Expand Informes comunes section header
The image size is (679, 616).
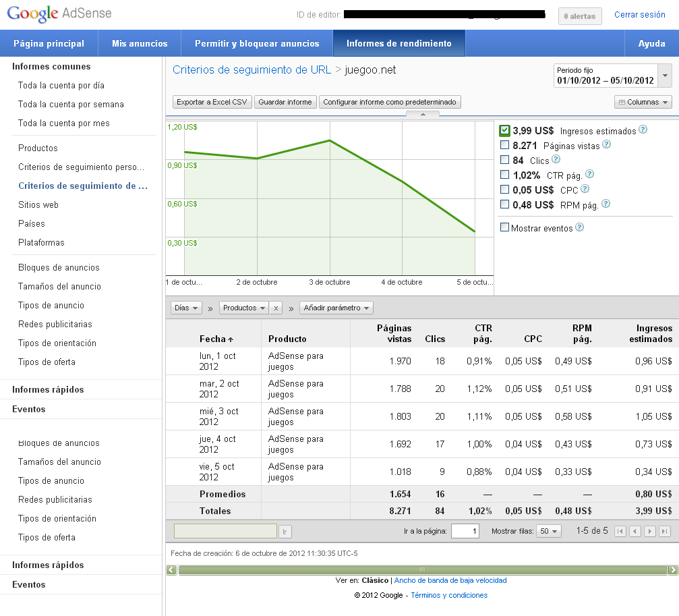point(51,66)
